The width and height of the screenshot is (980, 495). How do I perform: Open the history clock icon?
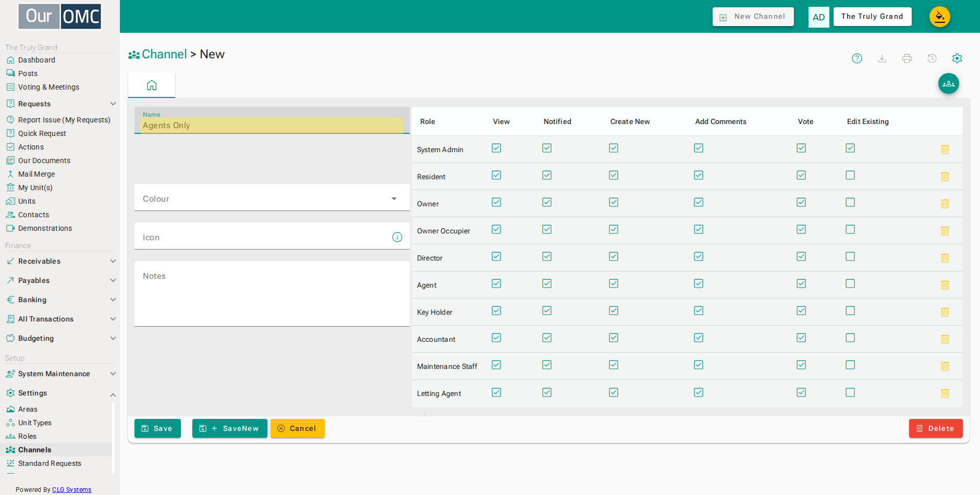click(x=932, y=58)
